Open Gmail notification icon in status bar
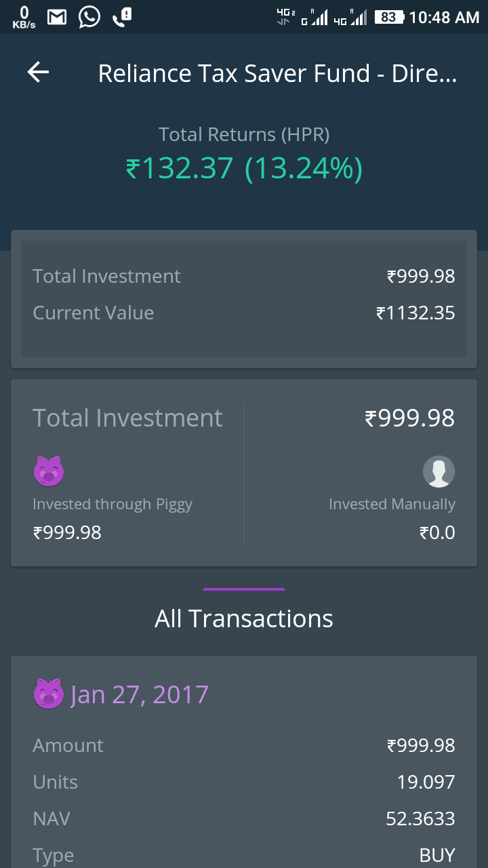 pyautogui.click(x=58, y=17)
